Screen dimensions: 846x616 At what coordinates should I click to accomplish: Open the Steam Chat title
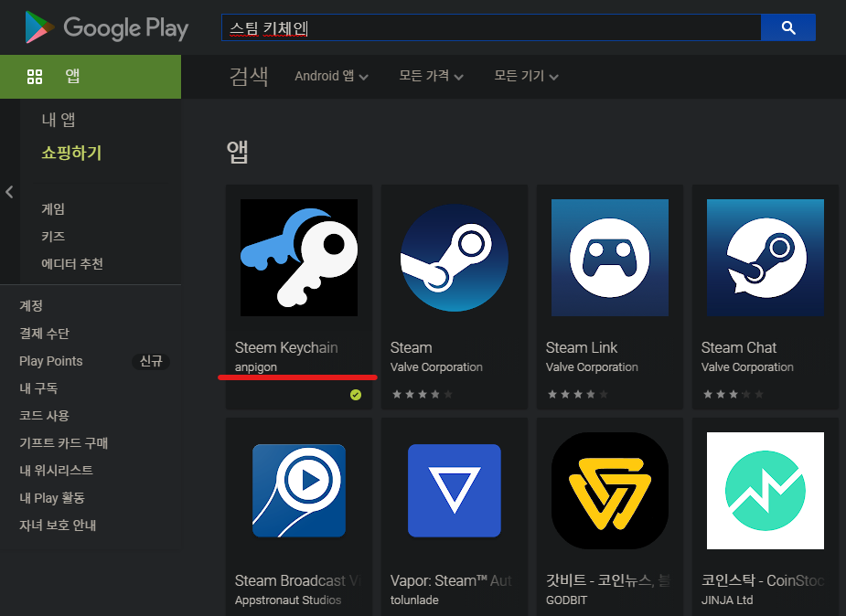[x=739, y=348]
